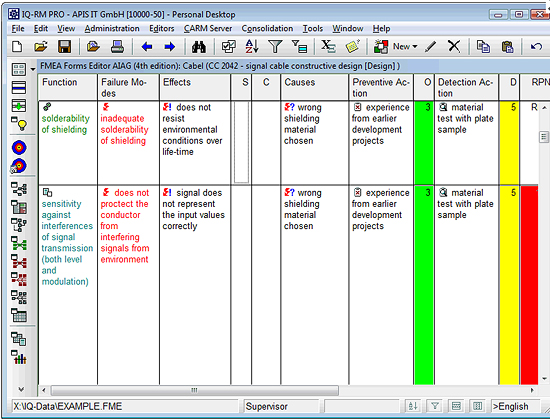Open file with the folder icon
Viewport: 550px width, 420px height.
41,46
